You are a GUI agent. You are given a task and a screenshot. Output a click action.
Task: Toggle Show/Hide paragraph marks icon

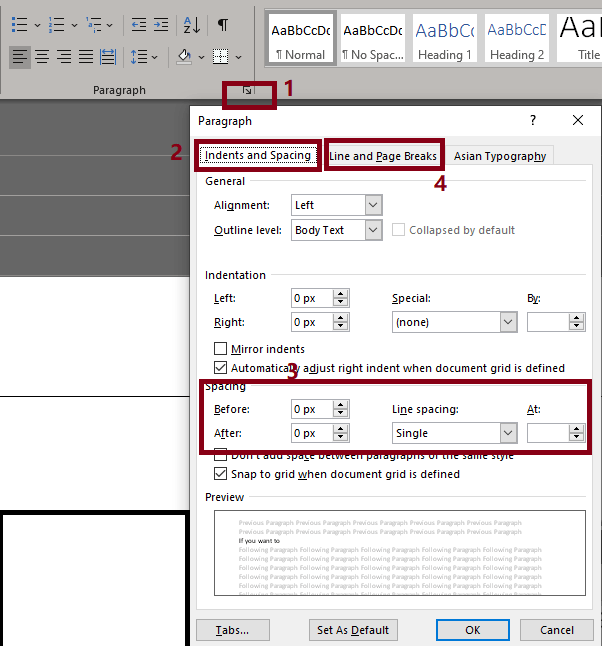[223, 25]
